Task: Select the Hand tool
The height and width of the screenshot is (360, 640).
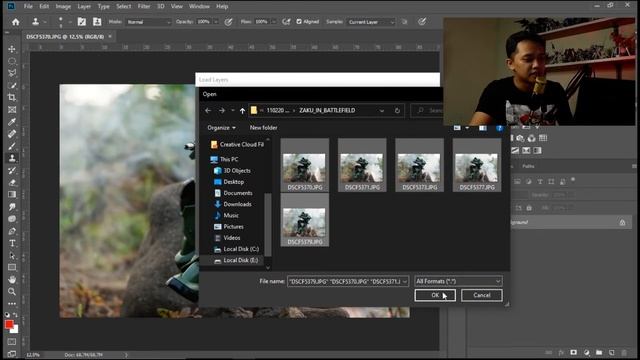Action: pos(12,280)
